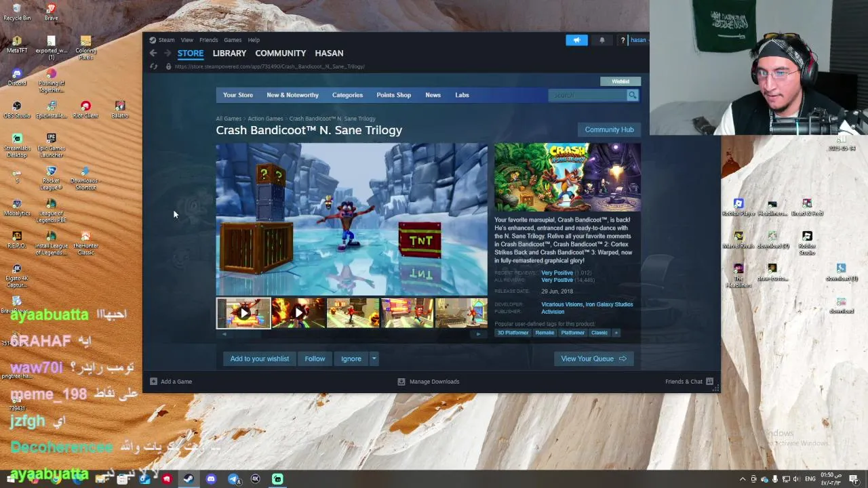Open Recycle Bin on desktop
Image resolution: width=868 pixels, height=488 pixels.
click(17, 12)
